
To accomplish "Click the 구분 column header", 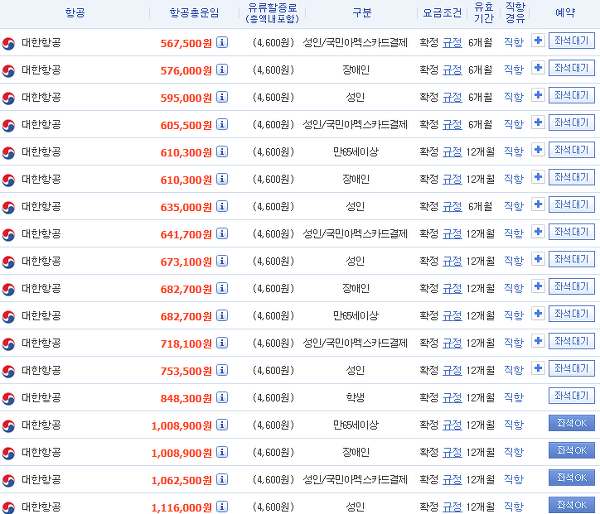I will click(362, 13).
